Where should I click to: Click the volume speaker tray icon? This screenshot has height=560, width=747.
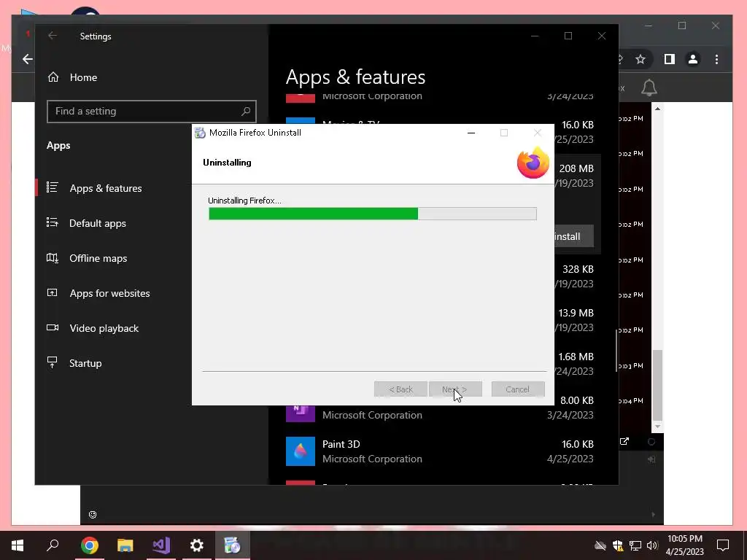[652, 545]
